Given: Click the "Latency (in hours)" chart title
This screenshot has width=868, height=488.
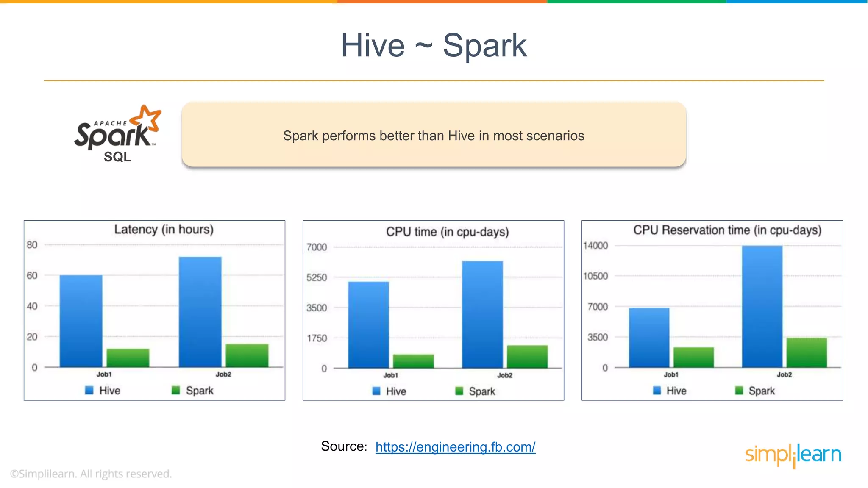Looking at the screenshot, I should [x=164, y=230].
